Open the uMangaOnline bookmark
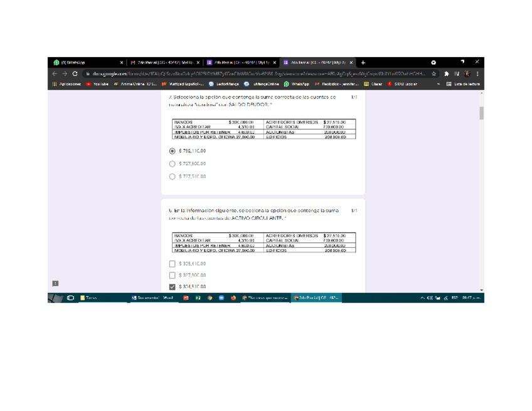Image resolution: width=532 pixels, height=411 pixels. [x=262, y=84]
